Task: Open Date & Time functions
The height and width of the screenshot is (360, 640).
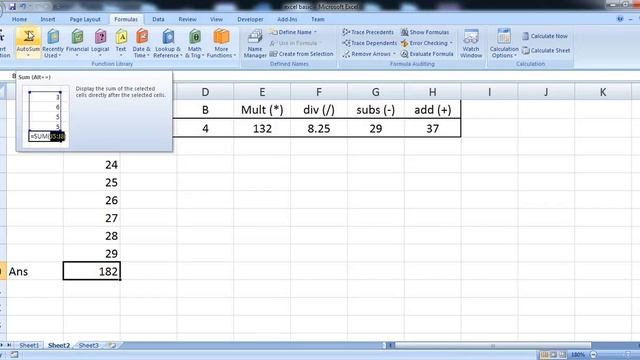Action: [142, 43]
